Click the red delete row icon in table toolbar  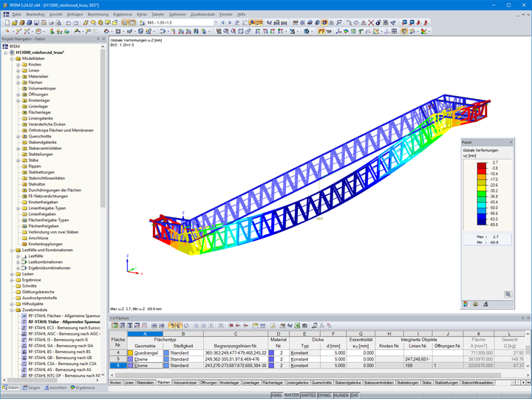coord(231,326)
